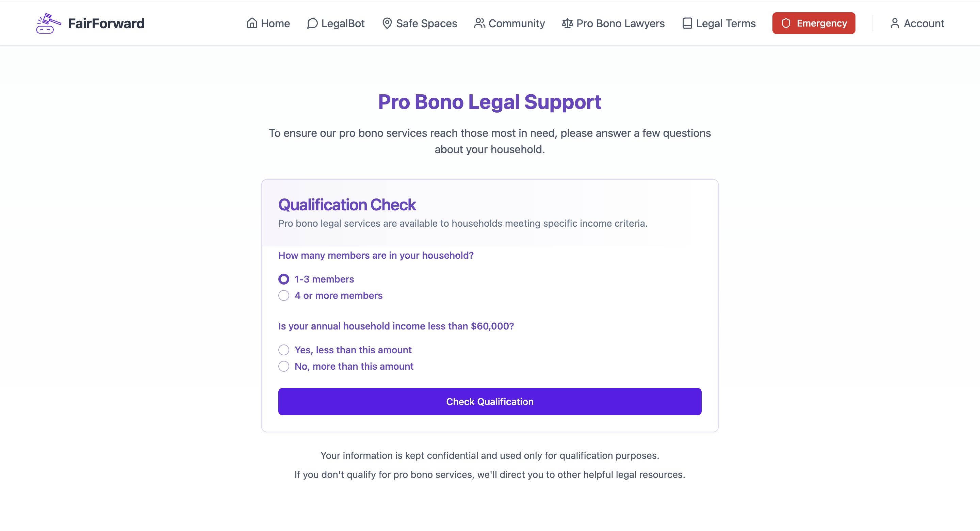Open the Safe Spaces navigation item
This screenshot has height=531, width=980.
(419, 23)
